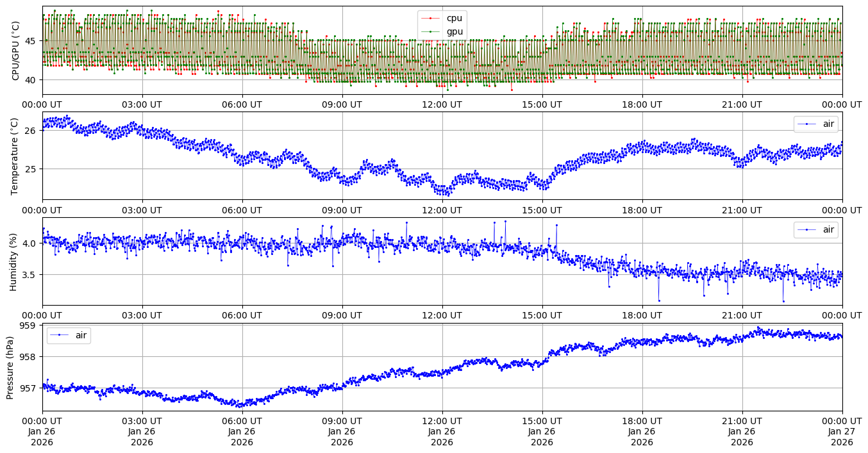Screen dimensions: 868x453
Task: Select the cpu label in the top legend
Action: [454, 18]
